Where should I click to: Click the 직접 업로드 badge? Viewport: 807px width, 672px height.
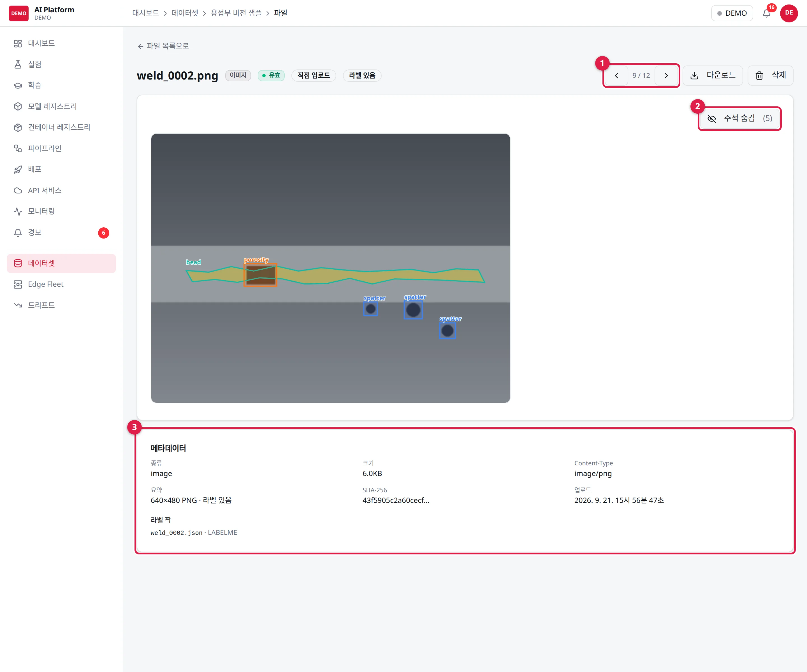(314, 75)
